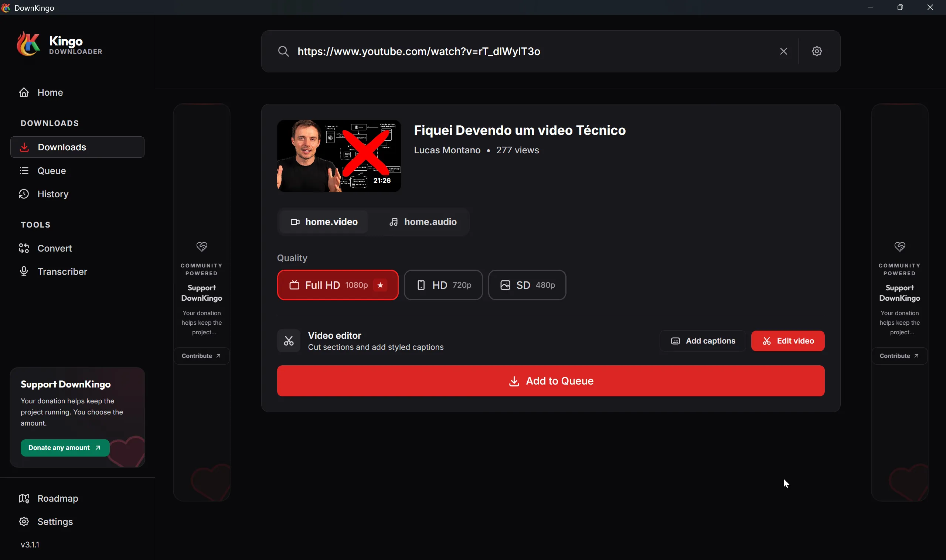946x560 pixels.
Task: Switch to the home.audio tab
Action: tap(423, 222)
